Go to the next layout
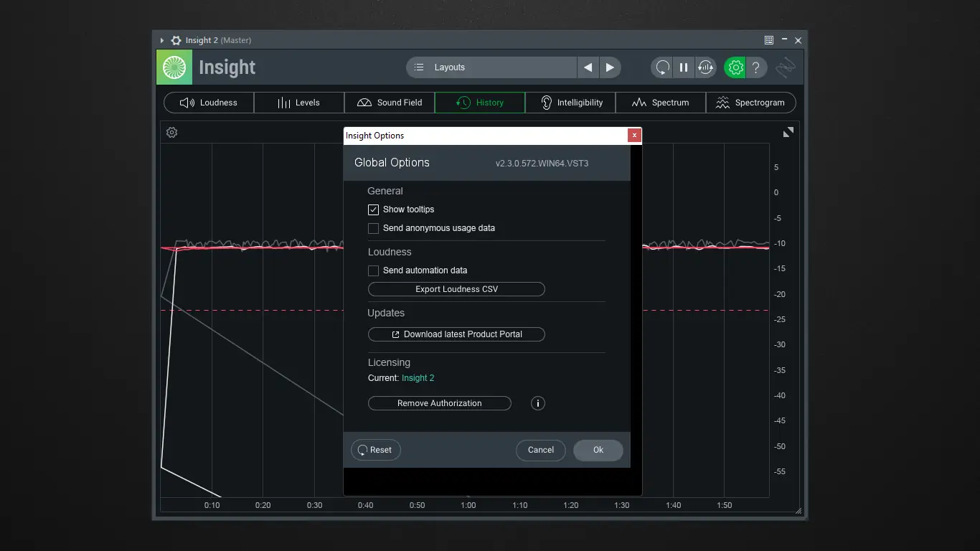This screenshot has height=551, width=980. click(x=610, y=67)
